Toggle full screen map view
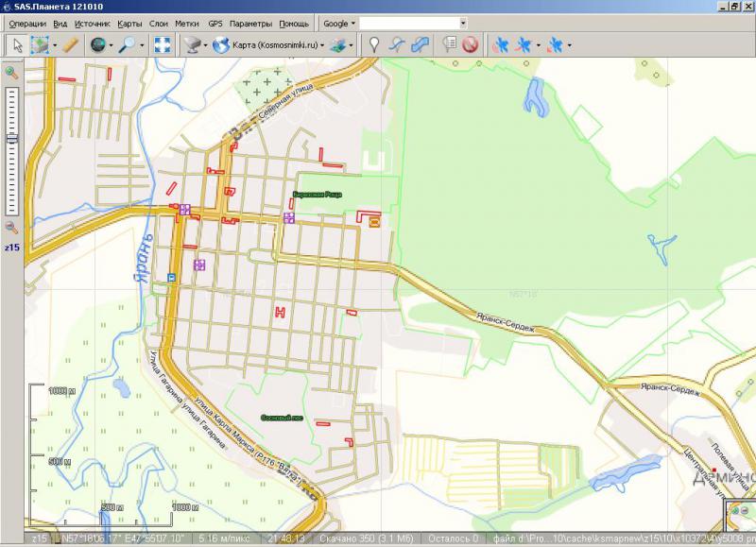 163,43
